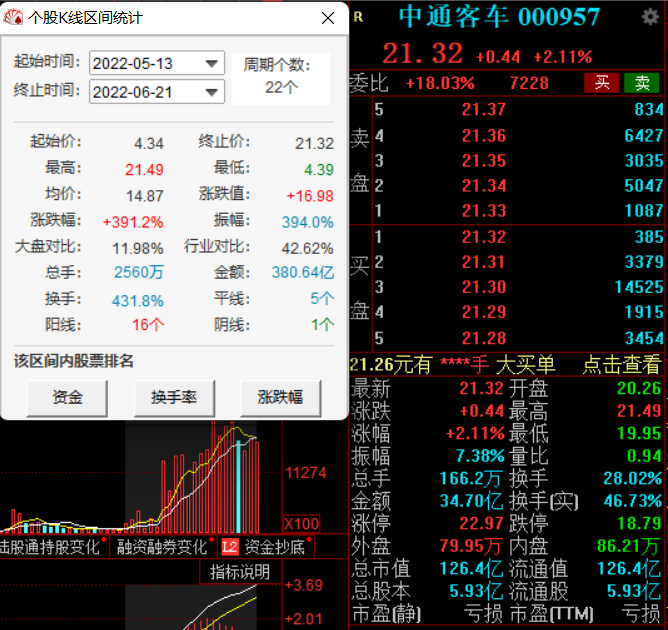Click the 资金 ranking button
Viewport: 668px width, 630px height.
67,397
